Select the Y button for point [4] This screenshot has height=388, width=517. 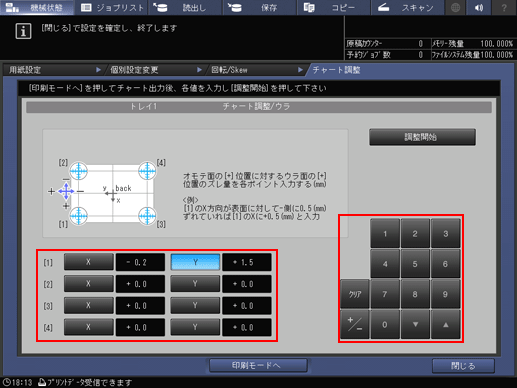[195, 327]
